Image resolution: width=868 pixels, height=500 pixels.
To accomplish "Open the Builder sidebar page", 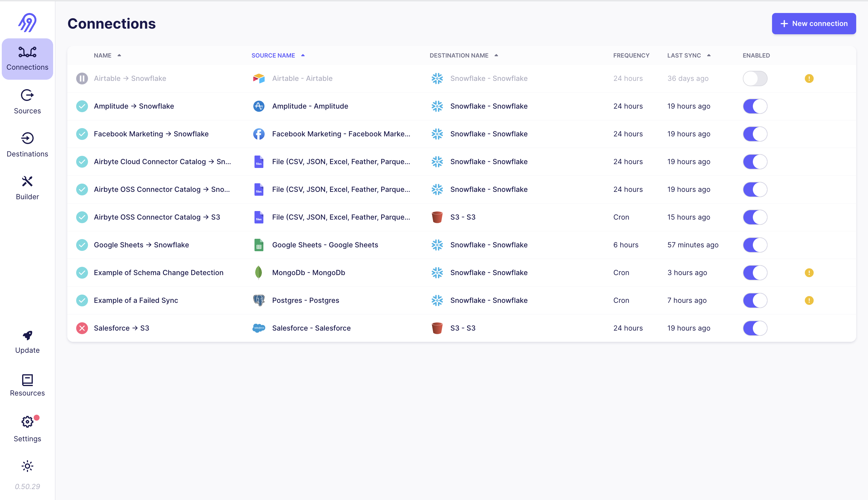I will 27,188.
